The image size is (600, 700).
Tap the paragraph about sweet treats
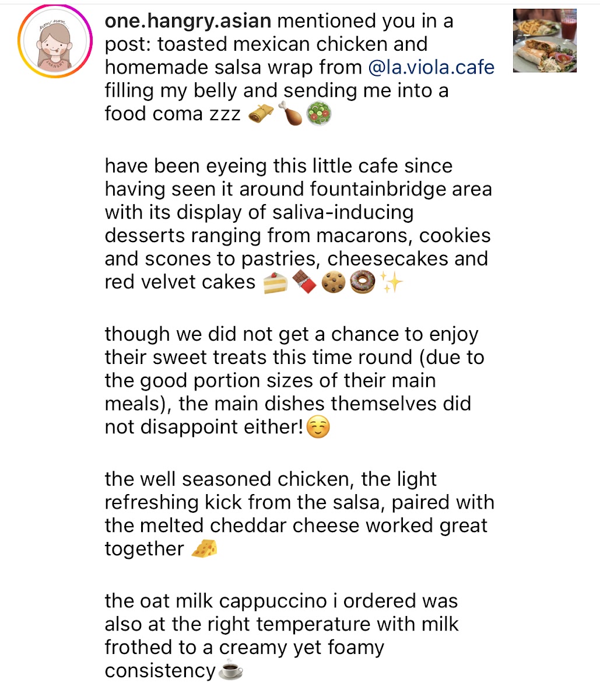click(x=292, y=380)
